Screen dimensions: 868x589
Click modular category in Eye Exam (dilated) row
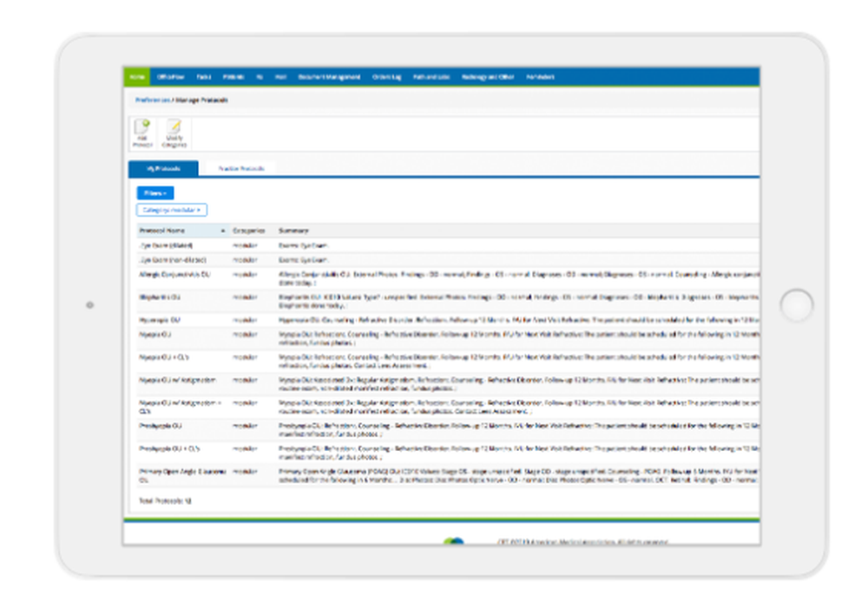246,245
